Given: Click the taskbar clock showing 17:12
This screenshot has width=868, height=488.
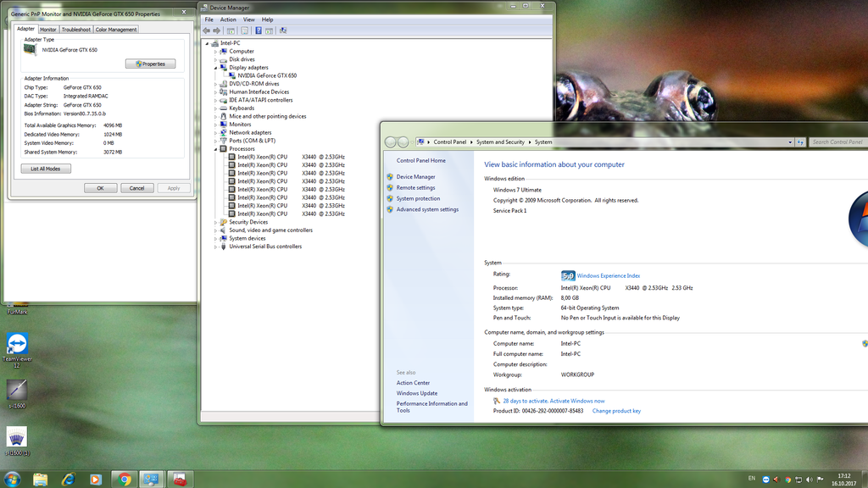Looking at the screenshot, I should click(843, 480).
